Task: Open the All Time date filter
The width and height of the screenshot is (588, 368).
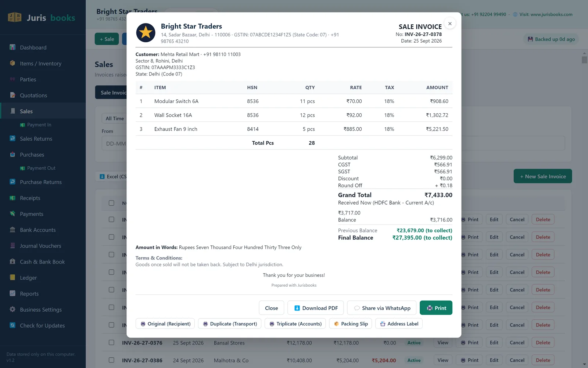Action: [114, 118]
